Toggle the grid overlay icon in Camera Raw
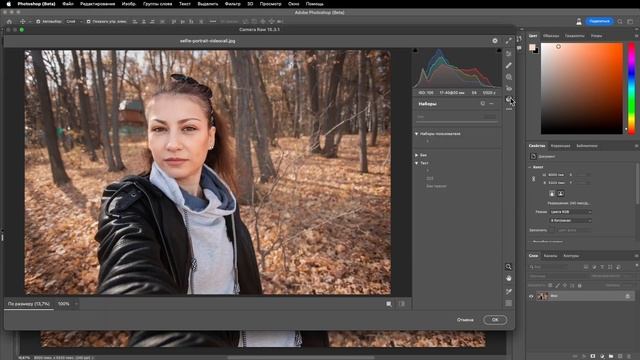This screenshot has width=640, height=360. point(509,303)
